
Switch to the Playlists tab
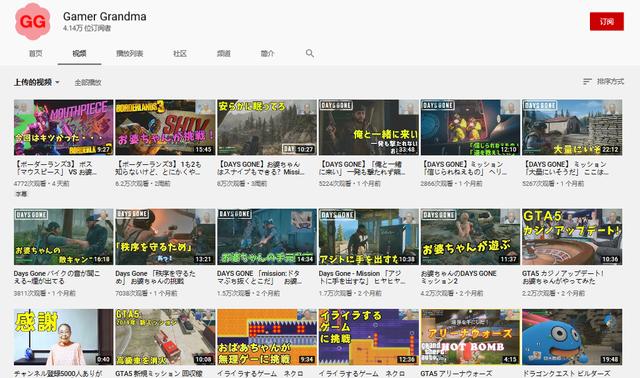129,53
